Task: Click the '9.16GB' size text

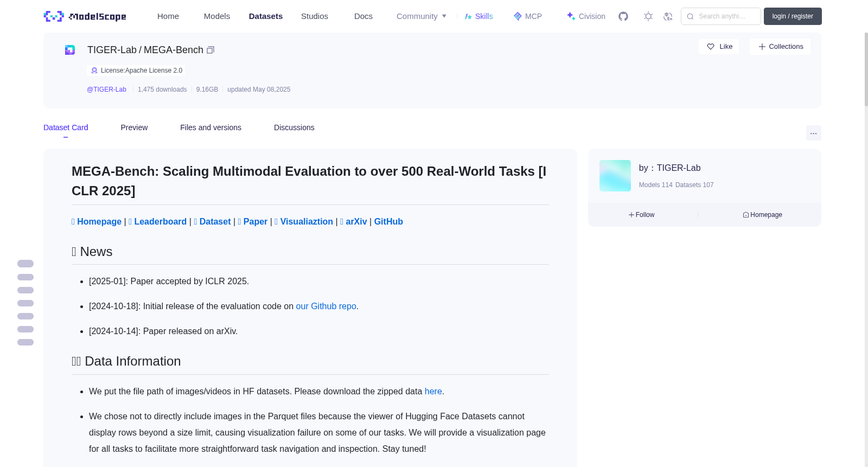Action: coord(207,89)
